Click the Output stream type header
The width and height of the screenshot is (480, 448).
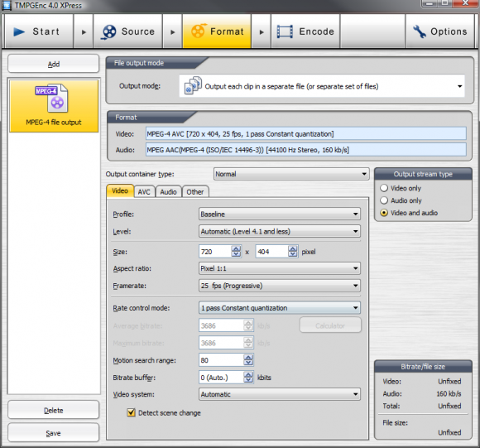coord(423,174)
